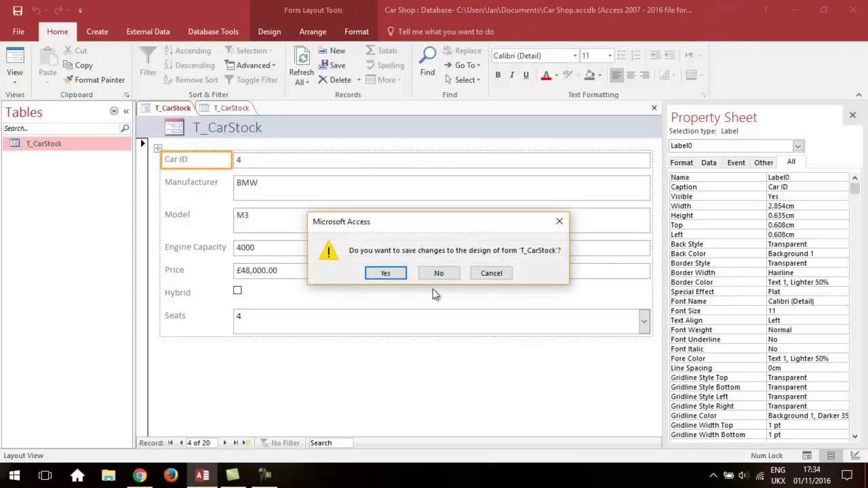Sort records Descending
Screen dimensions: 868x488
[x=189, y=65]
